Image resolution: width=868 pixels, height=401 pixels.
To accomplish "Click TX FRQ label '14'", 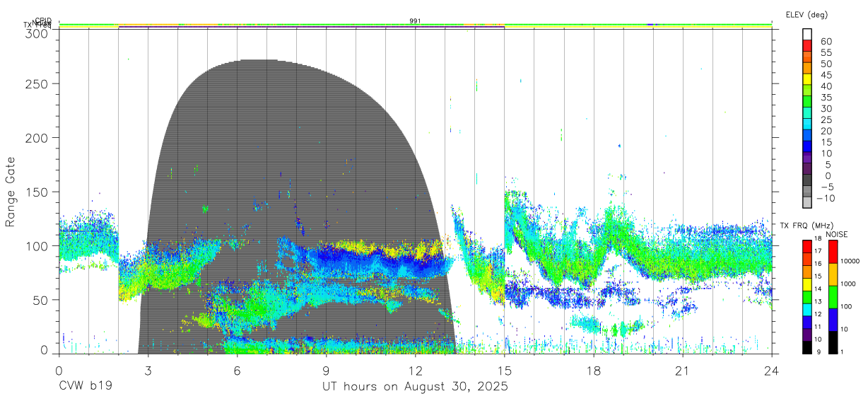I will point(819,289).
